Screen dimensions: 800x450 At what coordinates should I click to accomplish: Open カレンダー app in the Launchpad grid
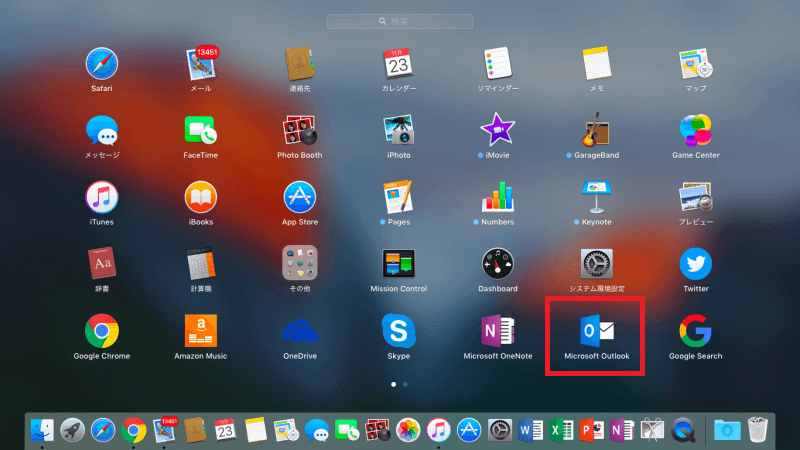pos(398,64)
